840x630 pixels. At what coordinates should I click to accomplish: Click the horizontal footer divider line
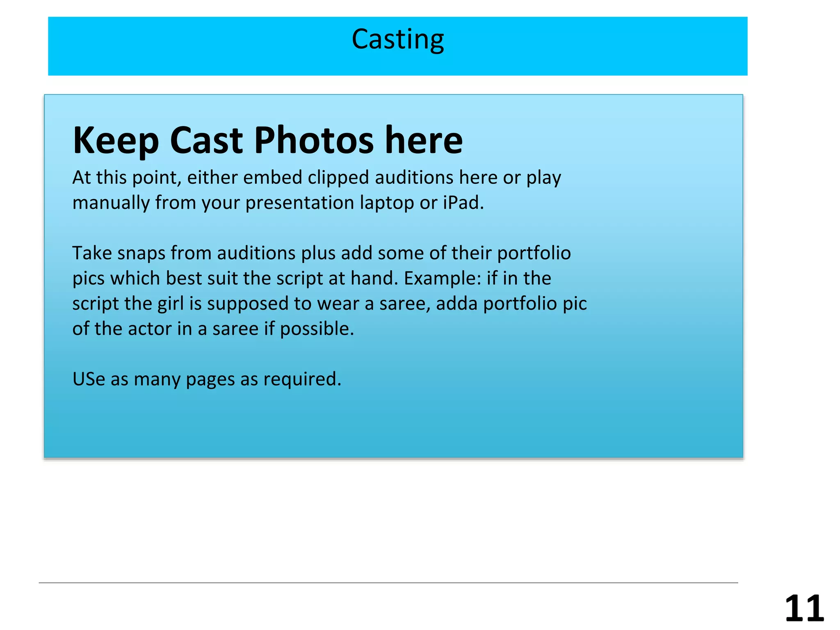(x=388, y=582)
